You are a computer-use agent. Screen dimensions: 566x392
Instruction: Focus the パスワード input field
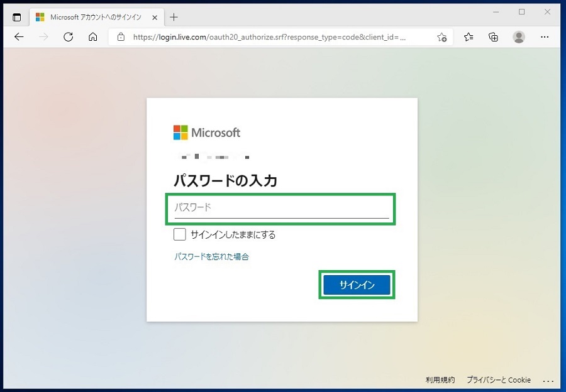(282, 208)
